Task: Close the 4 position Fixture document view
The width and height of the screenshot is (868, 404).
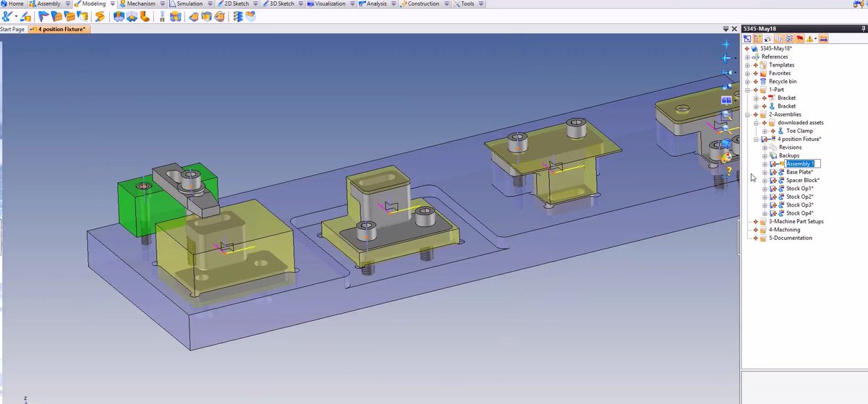Action: 734,29
